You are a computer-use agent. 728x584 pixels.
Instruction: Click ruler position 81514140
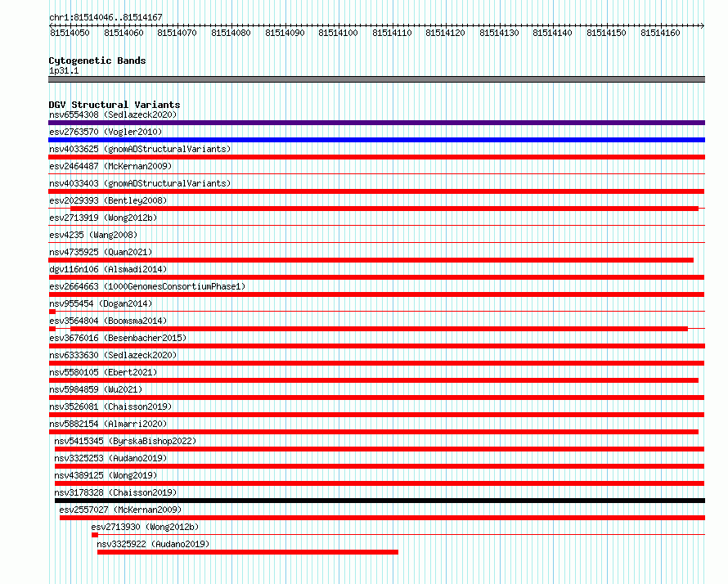[552, 33]
